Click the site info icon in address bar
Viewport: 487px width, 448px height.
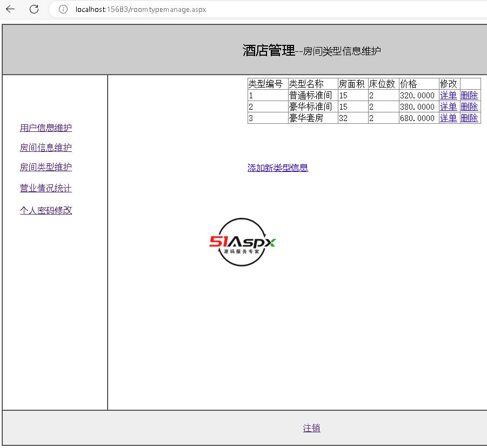pos(63,9)
